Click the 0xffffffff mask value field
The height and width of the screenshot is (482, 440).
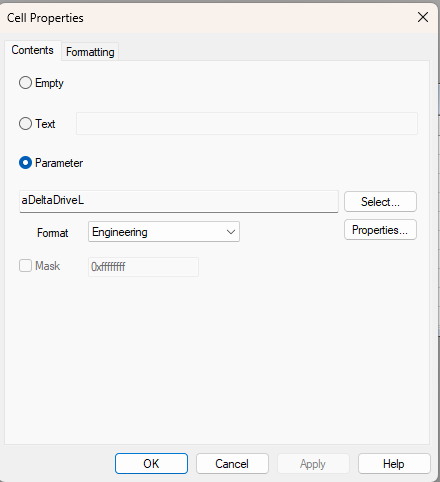pyautogui.click(x=143, y=267)
